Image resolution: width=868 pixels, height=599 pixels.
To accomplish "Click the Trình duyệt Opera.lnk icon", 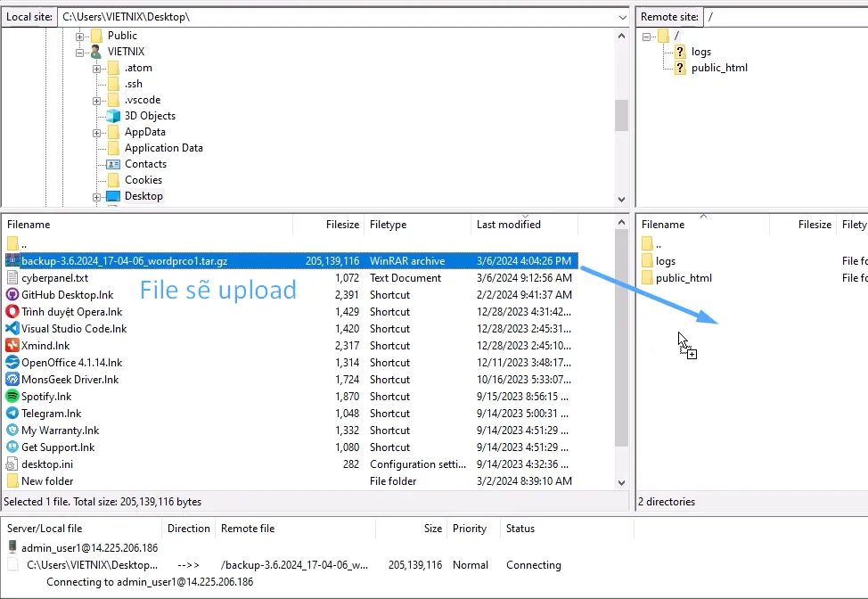I will click(12, 312).
